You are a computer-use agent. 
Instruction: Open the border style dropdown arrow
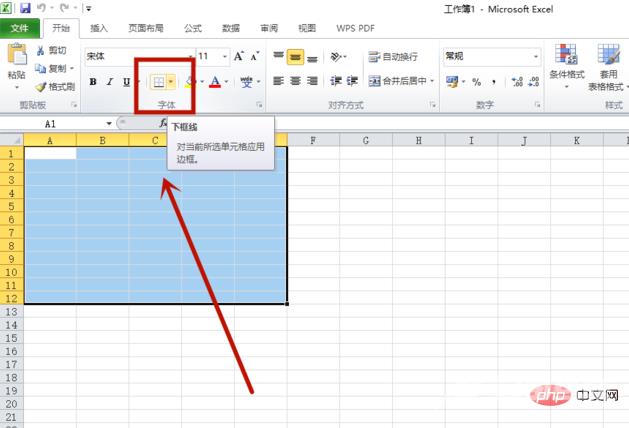(x=171, y=82)
